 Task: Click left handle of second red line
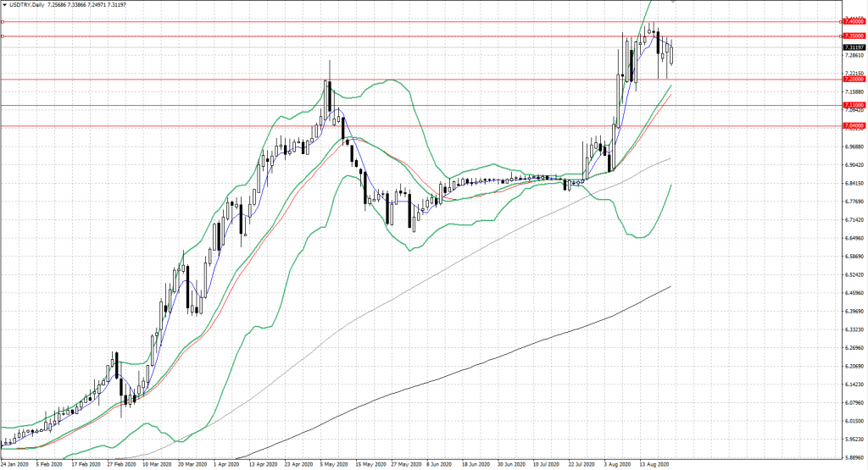pos(3,36)
